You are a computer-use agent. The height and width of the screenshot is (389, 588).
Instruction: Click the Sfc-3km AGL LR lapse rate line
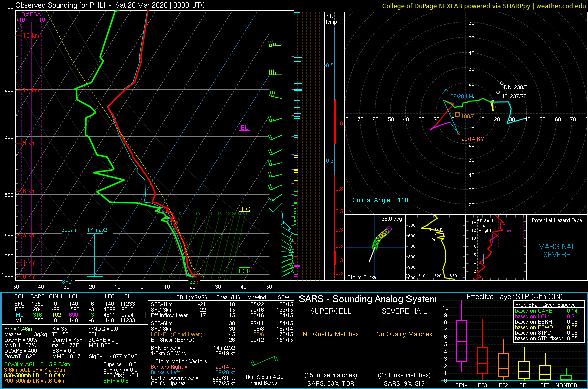(37, 365)
